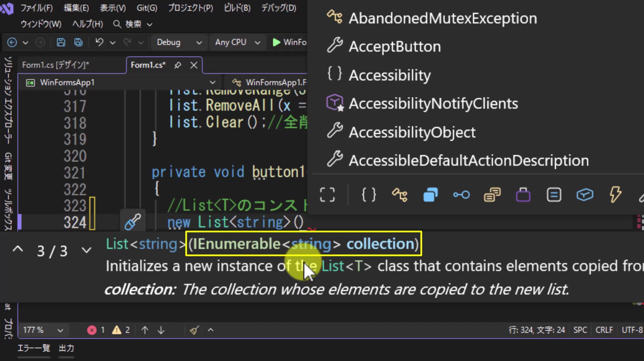
Task: Toggle the interfaces filter in IntelliSense
Action: (462, 195)
